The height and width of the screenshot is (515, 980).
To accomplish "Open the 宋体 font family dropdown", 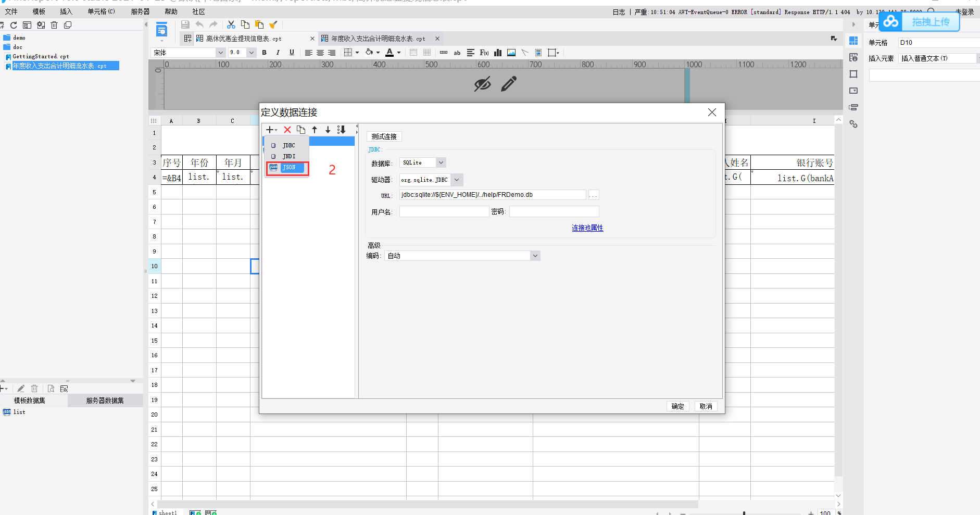I will 220,53.
